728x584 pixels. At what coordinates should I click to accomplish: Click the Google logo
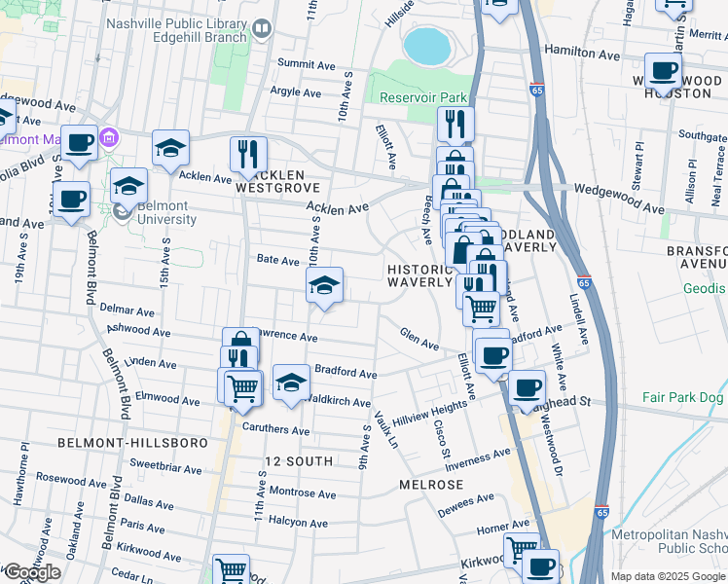tap(32, 572)
